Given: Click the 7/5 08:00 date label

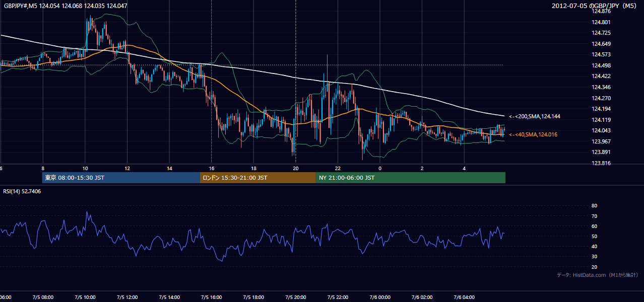Looking at the screenshot, I should pos(43,297).
